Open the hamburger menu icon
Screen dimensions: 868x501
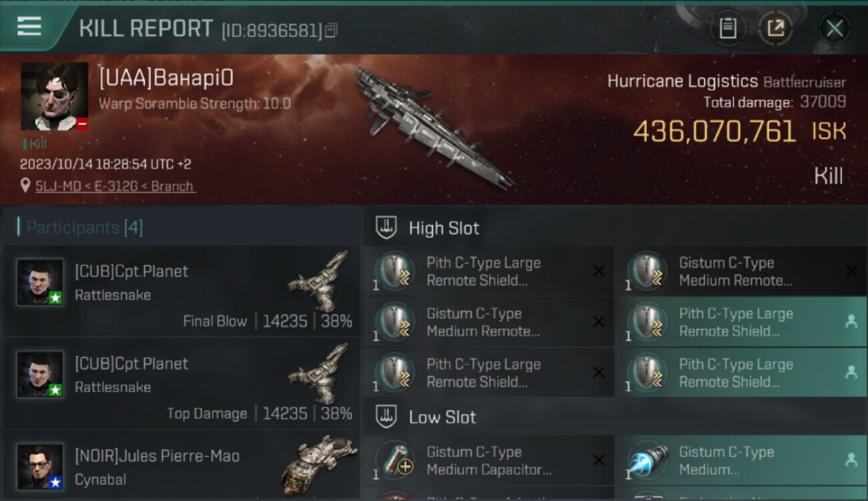tap(29, 26)
